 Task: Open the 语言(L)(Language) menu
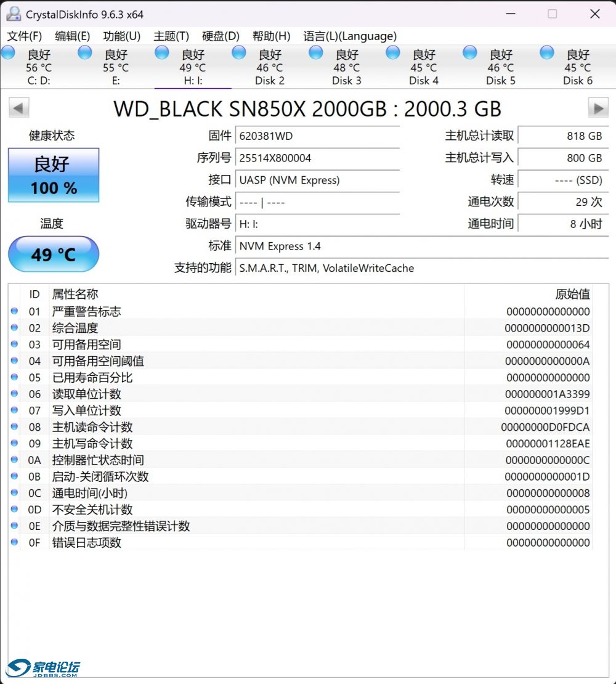click(x=350, y=36)
